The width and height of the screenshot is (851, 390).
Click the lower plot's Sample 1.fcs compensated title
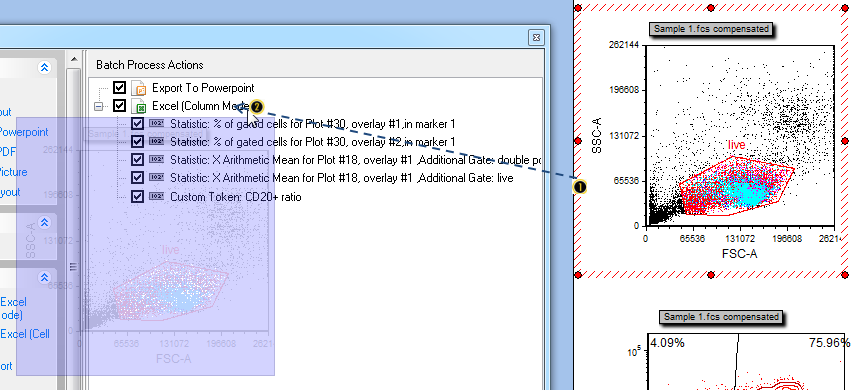pos(722,317)
